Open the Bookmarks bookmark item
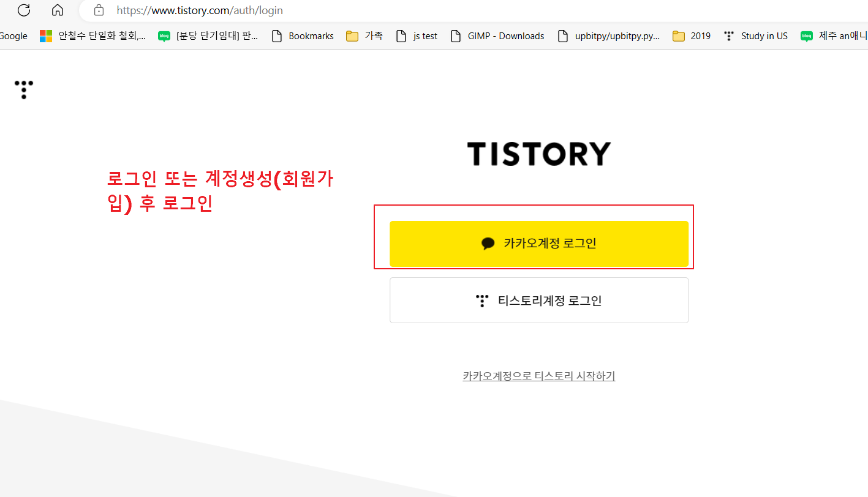The height and width of the screenshot is (497, 868). click(303, 36)
